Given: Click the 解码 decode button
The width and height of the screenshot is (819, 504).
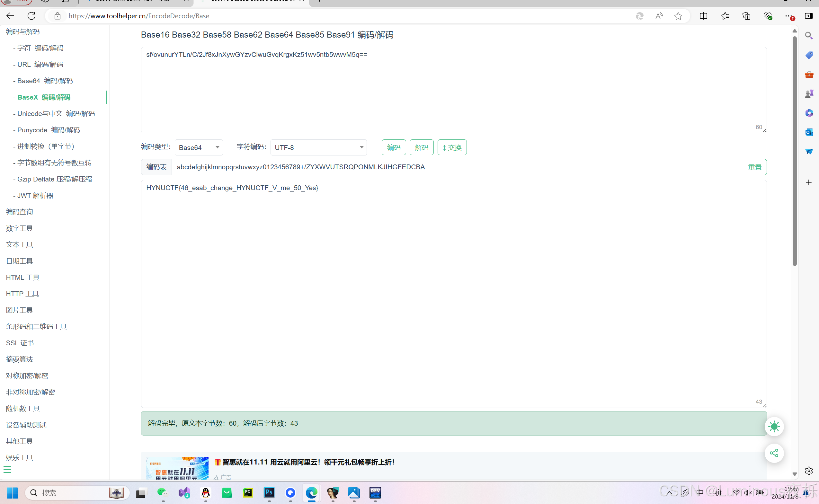Looking at the screenshot, I should 421,147.
